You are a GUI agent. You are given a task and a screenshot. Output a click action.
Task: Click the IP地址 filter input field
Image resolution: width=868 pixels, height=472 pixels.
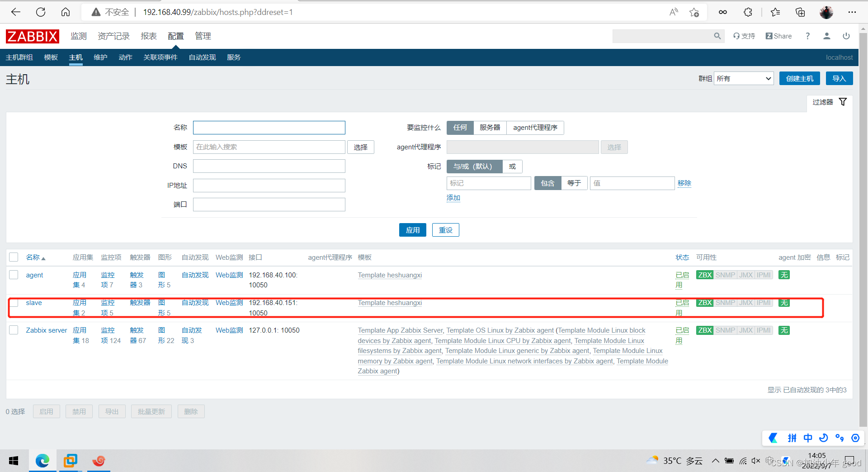pos(269,186)
